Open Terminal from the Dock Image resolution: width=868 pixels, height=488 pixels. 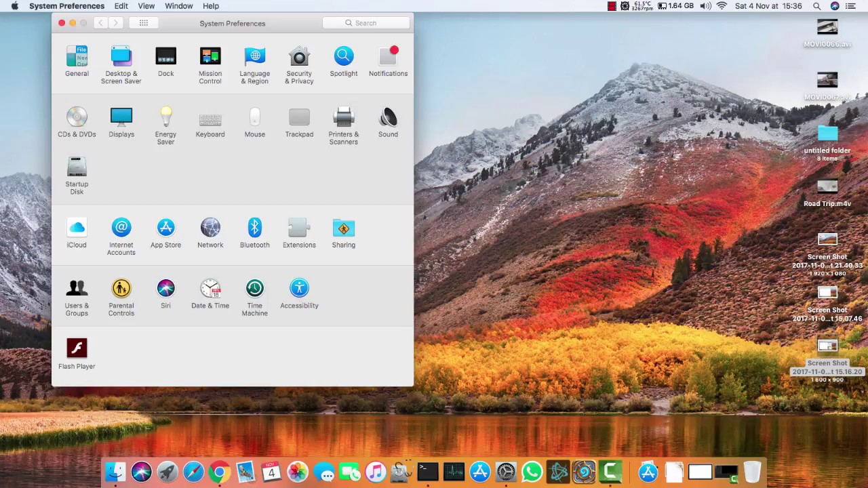click(428, 472)
